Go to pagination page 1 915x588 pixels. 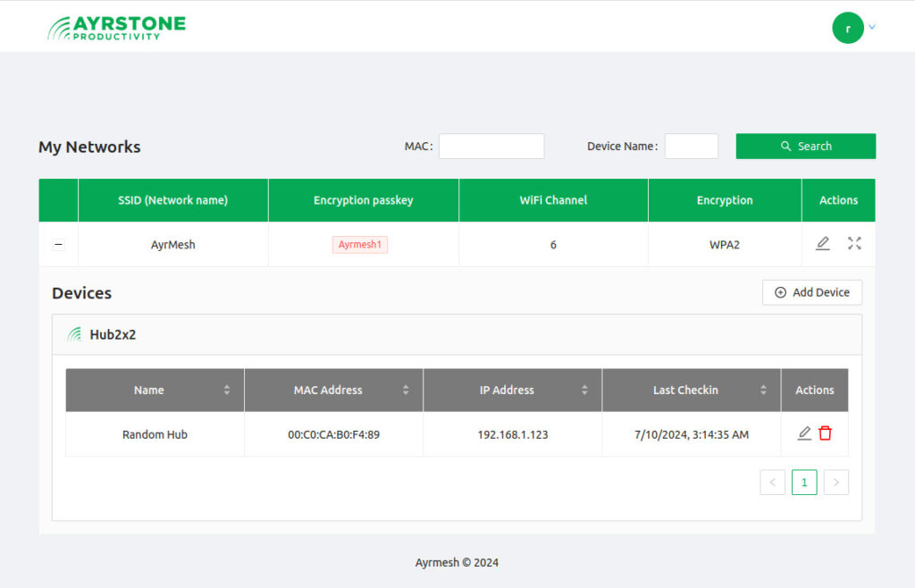point(804,483)
